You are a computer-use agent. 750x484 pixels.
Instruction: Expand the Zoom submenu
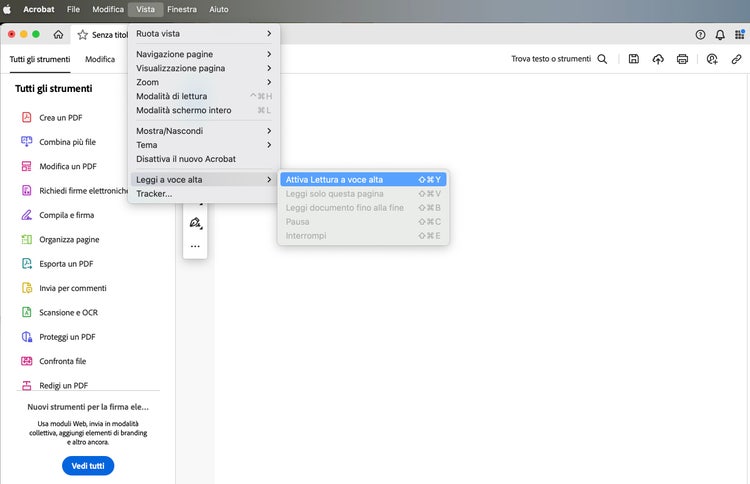click(x=204, y=82)
